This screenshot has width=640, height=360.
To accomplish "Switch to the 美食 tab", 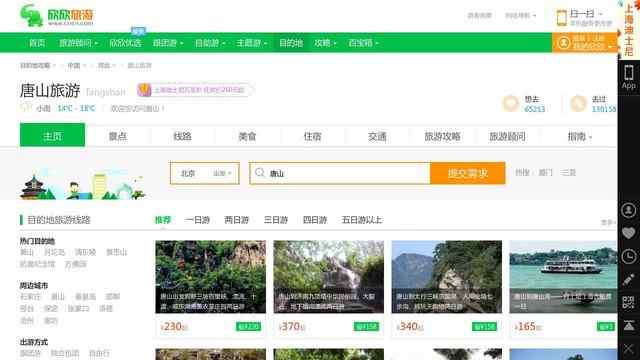I will (247, 136).
